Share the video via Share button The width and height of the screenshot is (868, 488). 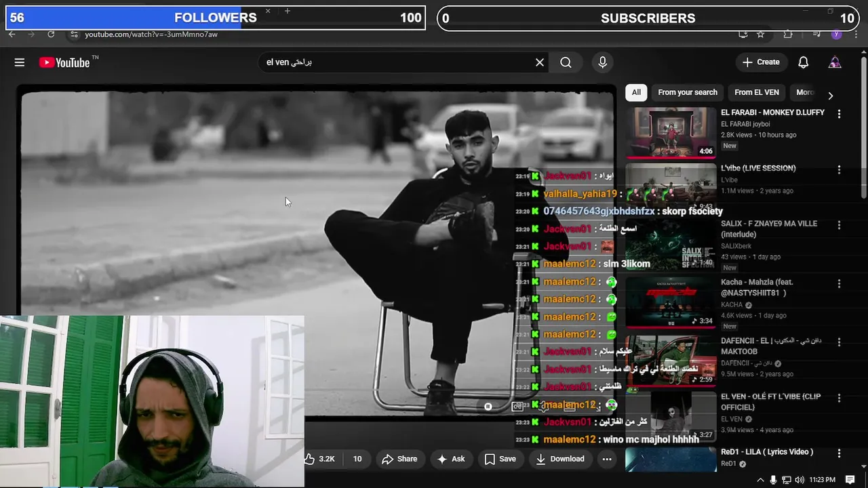coord(399,459)
